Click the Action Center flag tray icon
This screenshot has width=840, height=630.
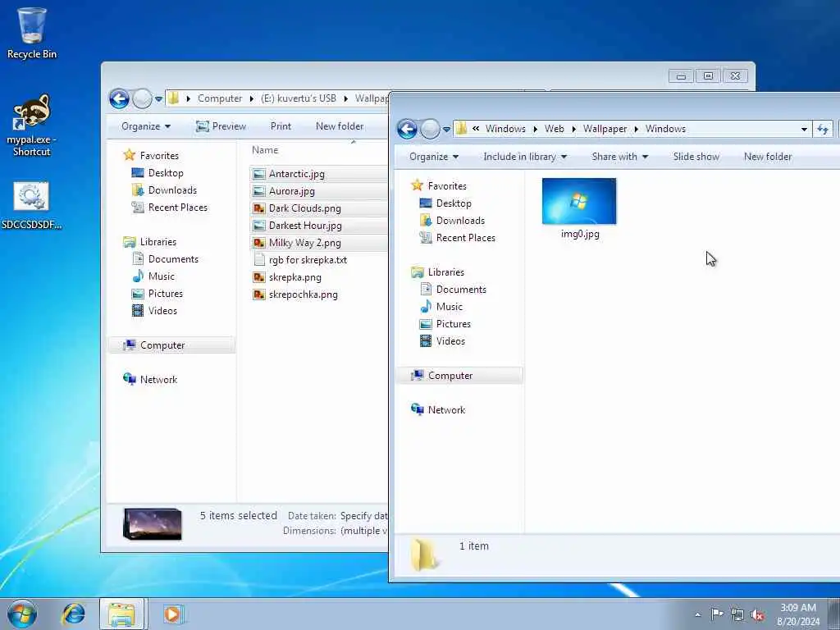[717, 614]
